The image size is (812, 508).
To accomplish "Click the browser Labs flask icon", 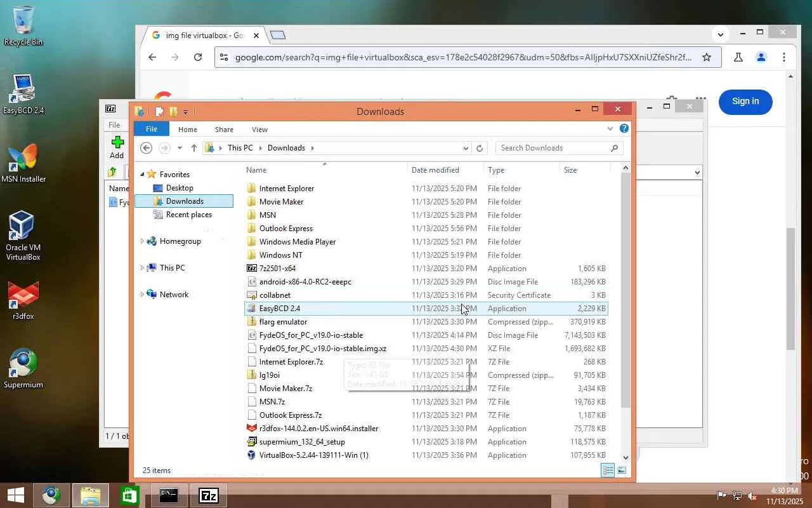I will pos(738,57).
